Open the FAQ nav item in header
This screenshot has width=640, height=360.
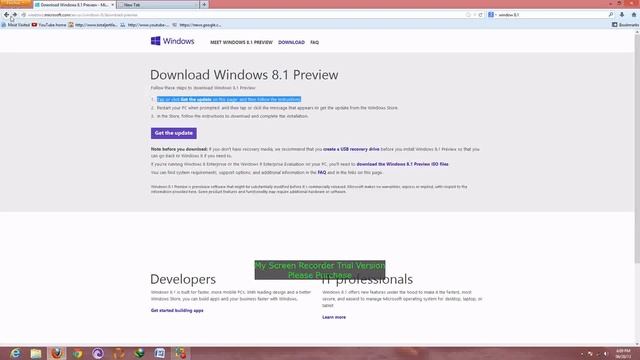[314, 42]
